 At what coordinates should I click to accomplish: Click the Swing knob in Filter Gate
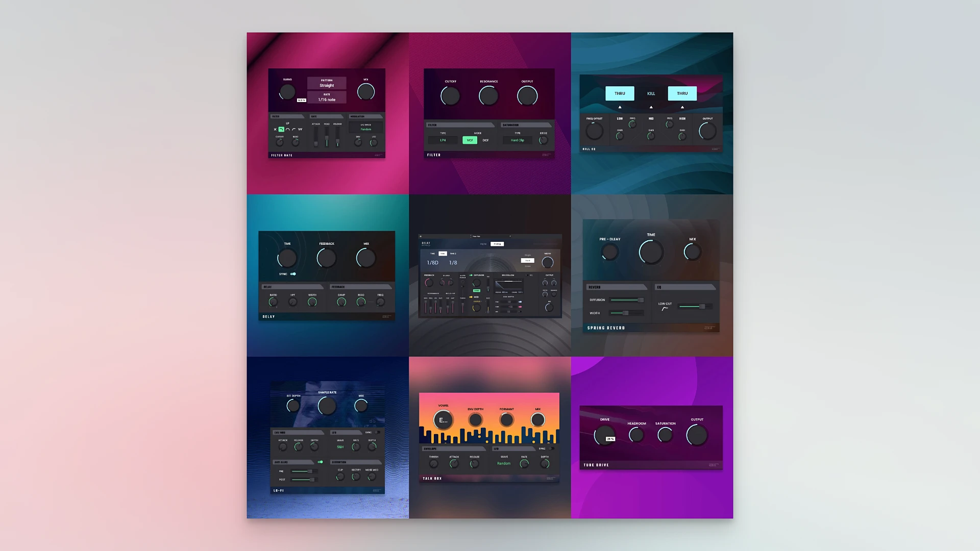(287, 92)
